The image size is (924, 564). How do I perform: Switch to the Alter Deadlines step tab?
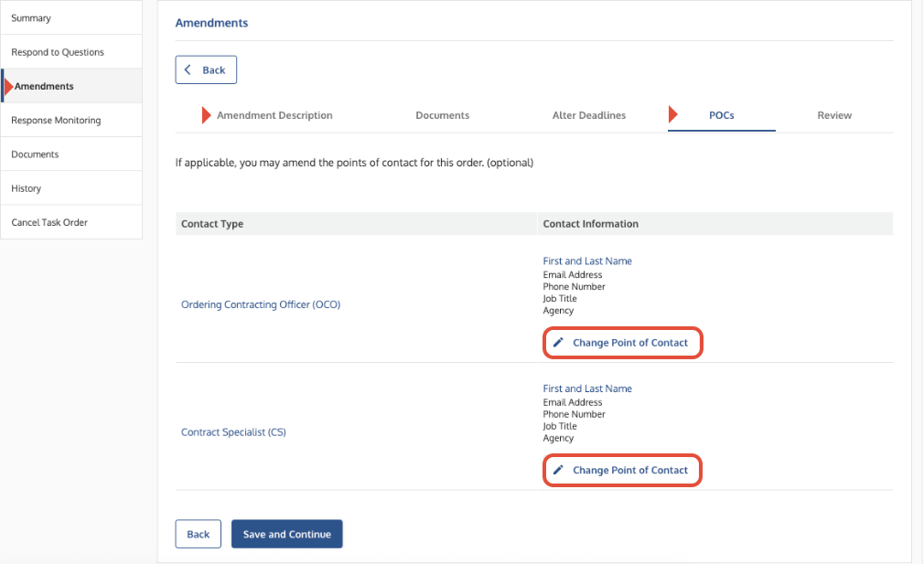(588, 115)
